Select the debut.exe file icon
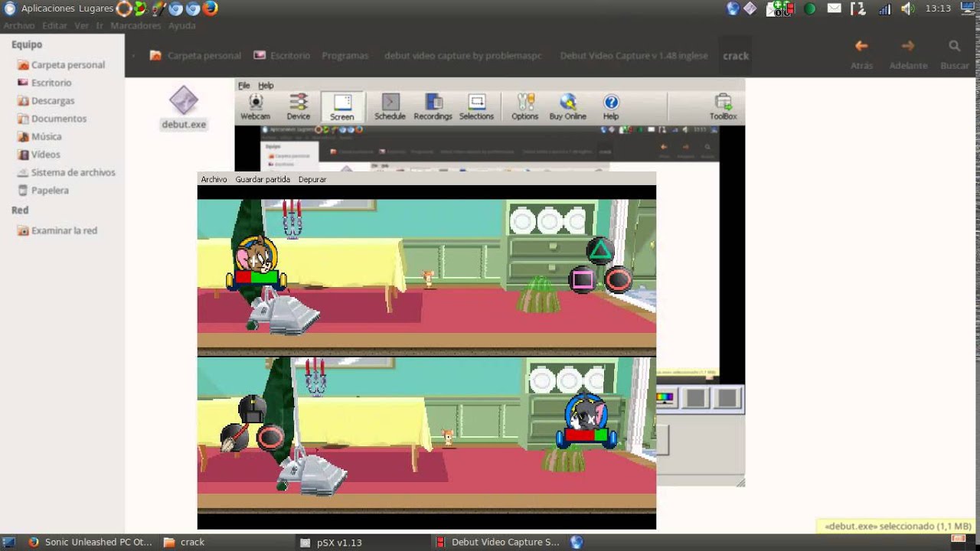980x551 pixels. pyautogui.click(x=184, y=107)
